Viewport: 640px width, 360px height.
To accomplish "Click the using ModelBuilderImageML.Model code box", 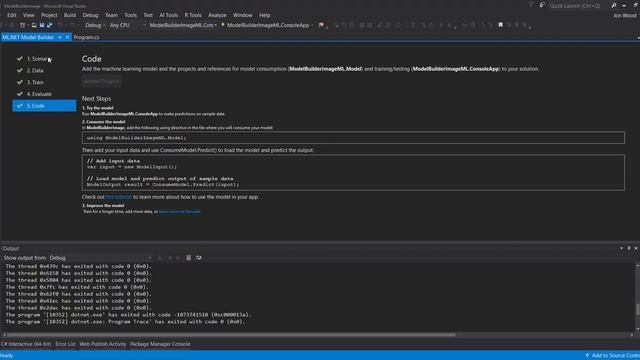I will (x=353, y=138).
